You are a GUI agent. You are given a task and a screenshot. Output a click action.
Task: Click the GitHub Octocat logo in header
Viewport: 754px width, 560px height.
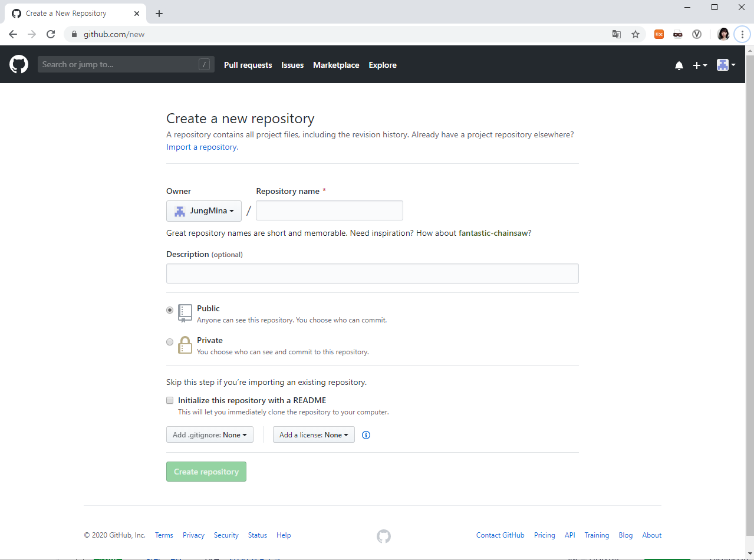19,64
